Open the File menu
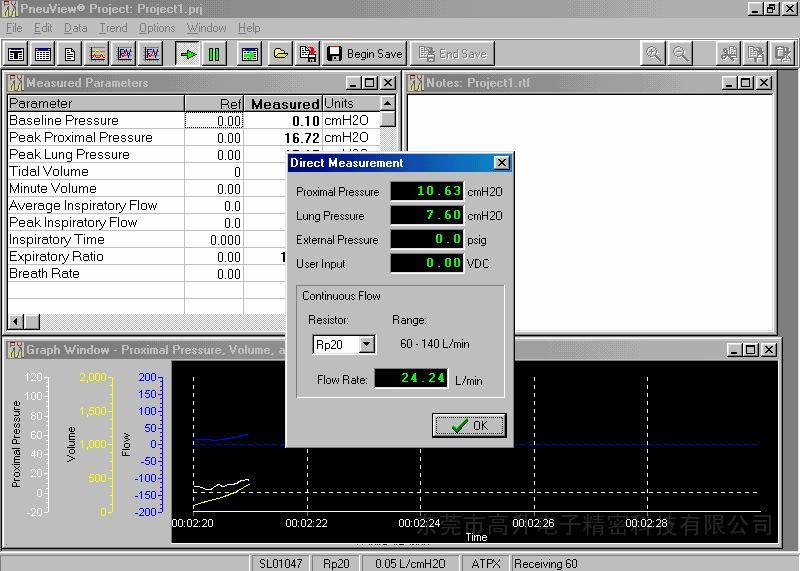Viewport: 800px width, 571px height. tap(14, 28)
